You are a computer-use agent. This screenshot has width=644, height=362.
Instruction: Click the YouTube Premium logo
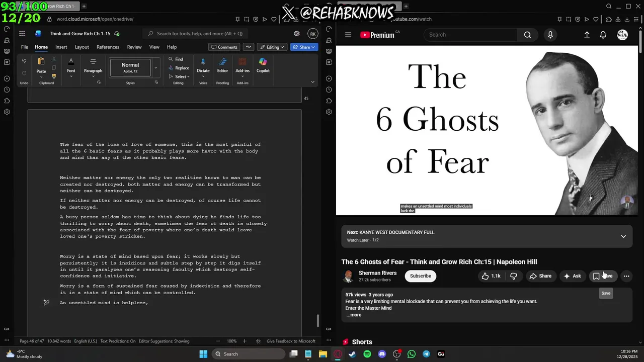[377, 35]
